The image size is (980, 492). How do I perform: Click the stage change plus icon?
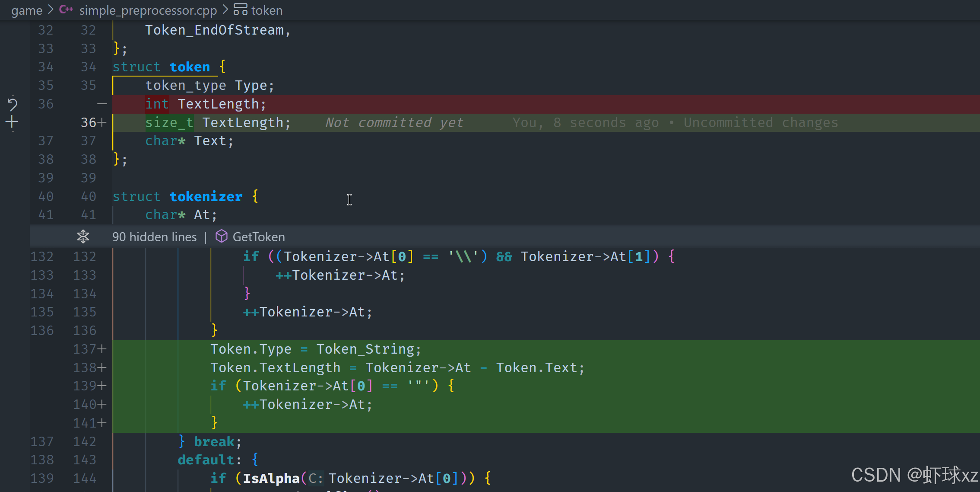[x=12, y=122]
